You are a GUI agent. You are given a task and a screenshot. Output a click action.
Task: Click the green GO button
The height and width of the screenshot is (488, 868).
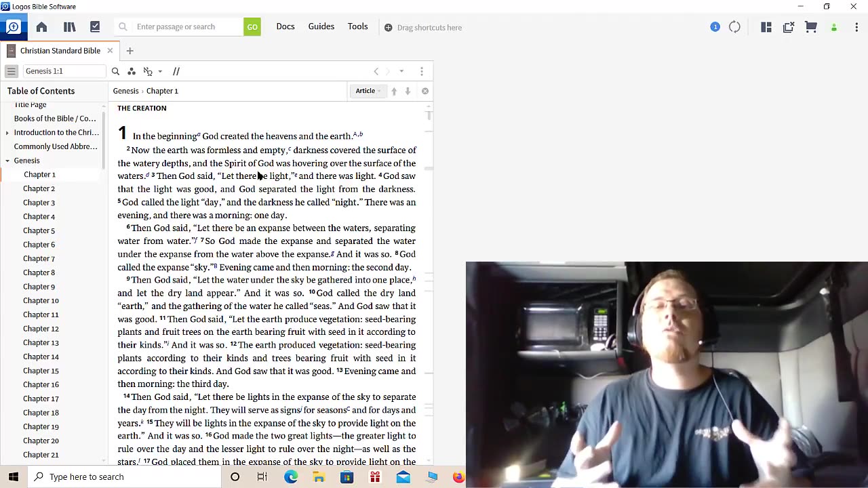252,27
